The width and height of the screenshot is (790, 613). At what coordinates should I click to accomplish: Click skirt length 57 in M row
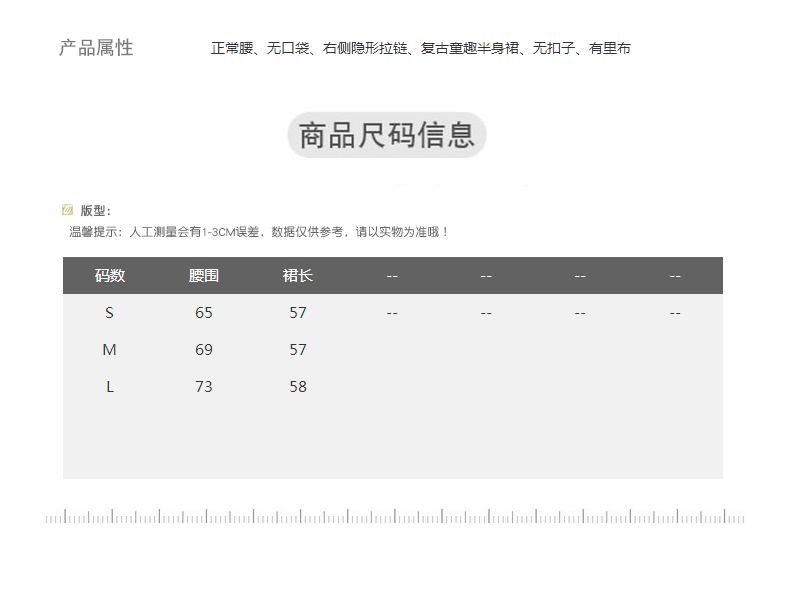pos(298,350)
